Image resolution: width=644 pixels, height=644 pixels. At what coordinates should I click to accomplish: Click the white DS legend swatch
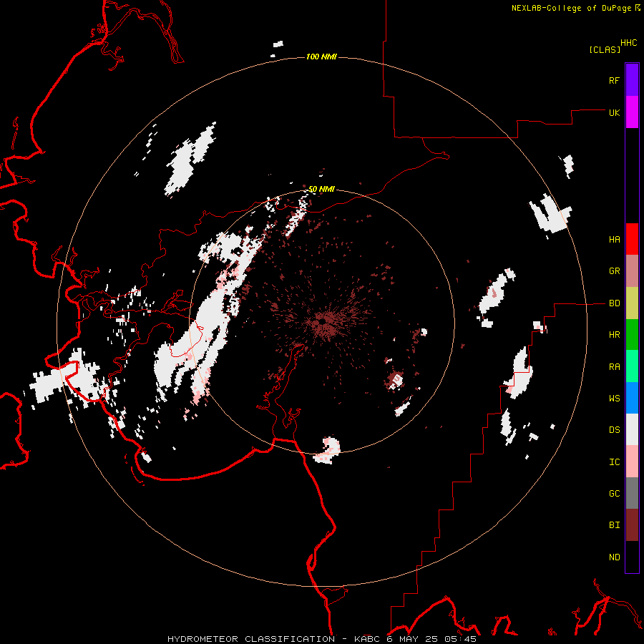coord(632,429)
